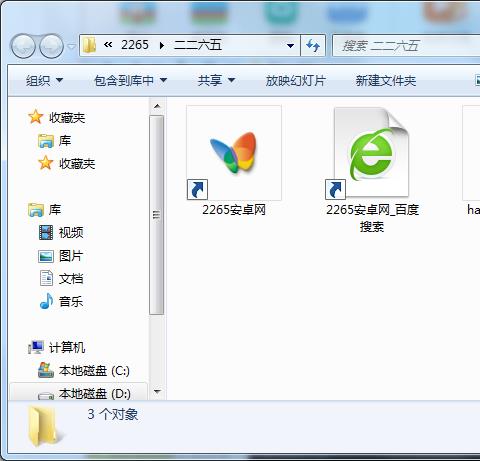Viewport: 480px width, 461px height.
Task: Click the 收藏夹 star icon at top
Action: click(x=36, y=117)
